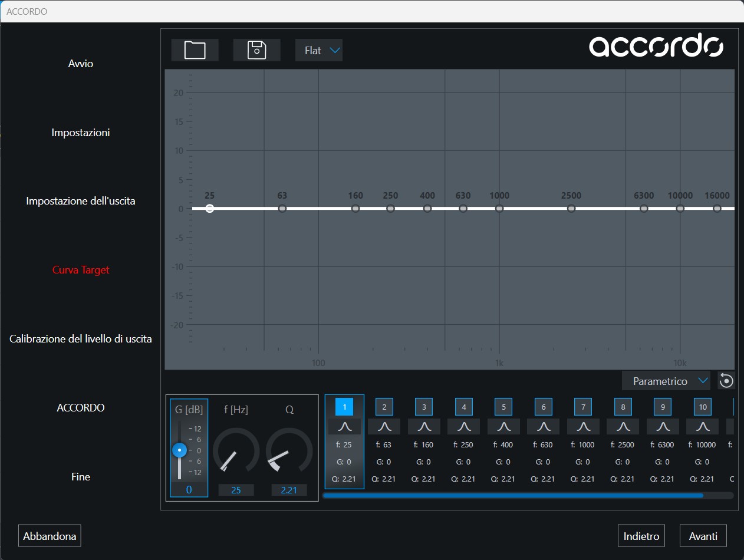Open a target curve file with folder icon

(x=195, y=50)
